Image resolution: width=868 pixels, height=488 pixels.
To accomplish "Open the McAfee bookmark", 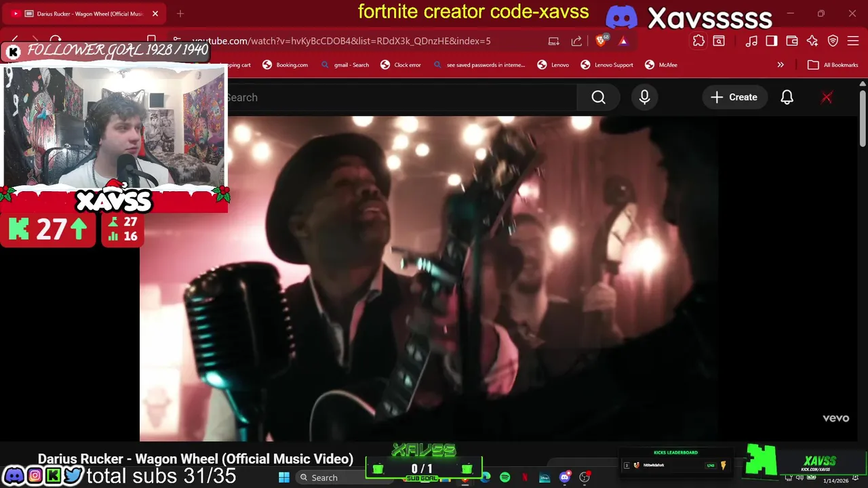I will (661, 65).
